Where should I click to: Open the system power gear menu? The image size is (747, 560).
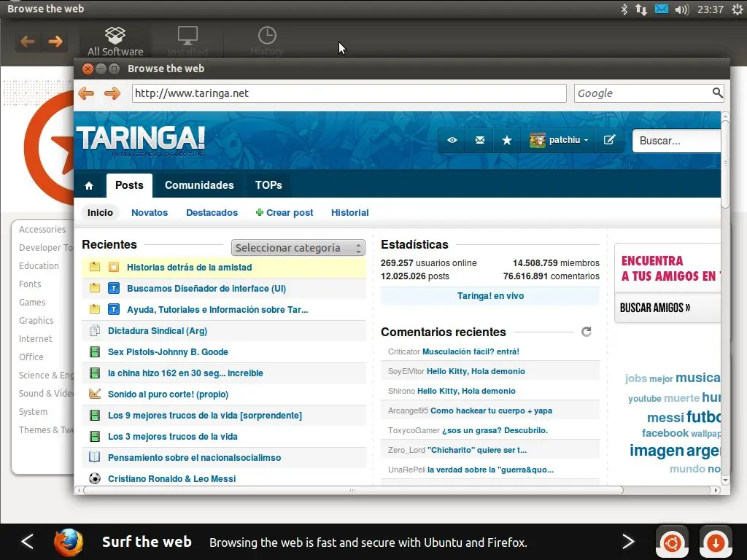737,9
